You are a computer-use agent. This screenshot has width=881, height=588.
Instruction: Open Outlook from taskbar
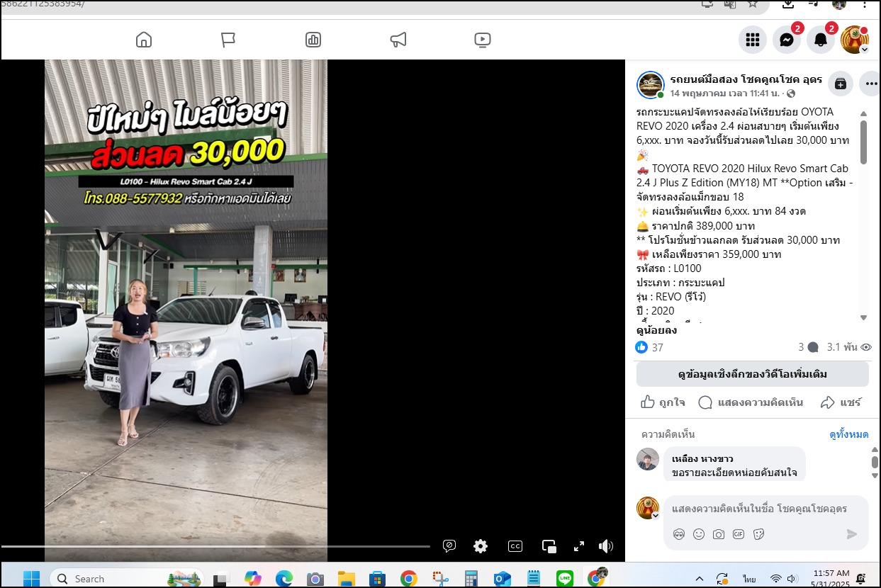(x=503, y=578)
